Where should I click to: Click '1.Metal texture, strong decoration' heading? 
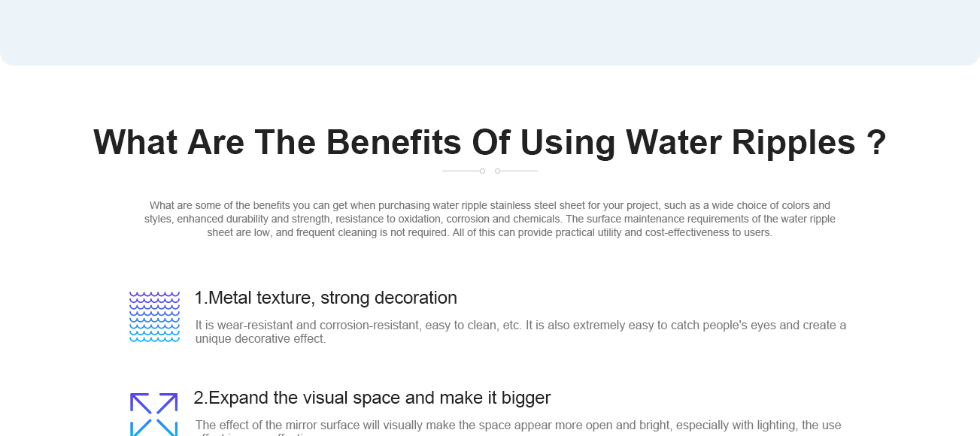326,298
